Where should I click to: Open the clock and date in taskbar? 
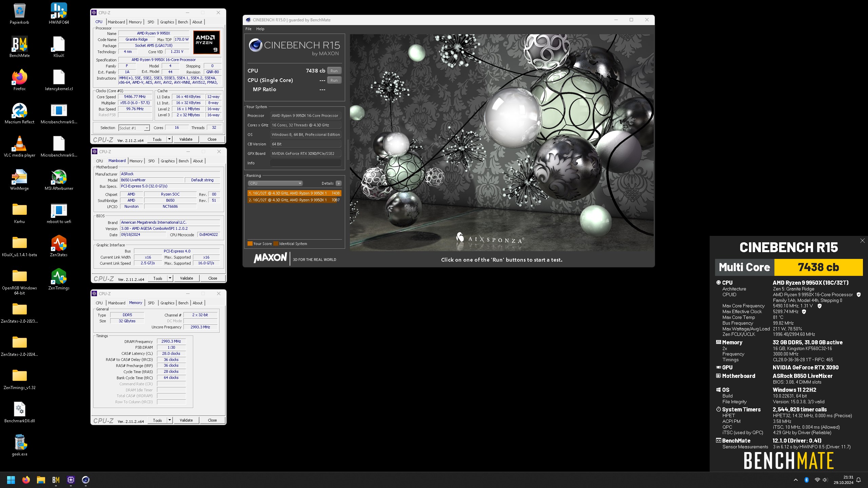click(844, 480)
